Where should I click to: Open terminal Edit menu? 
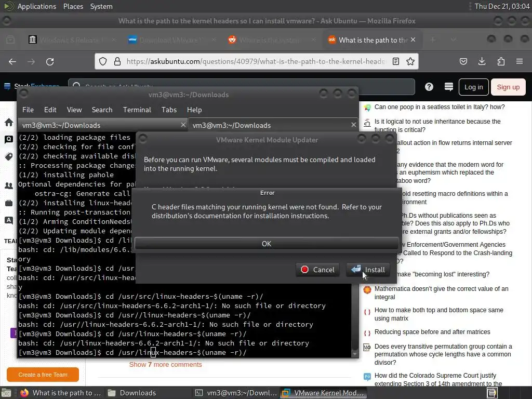click(50, 110)
